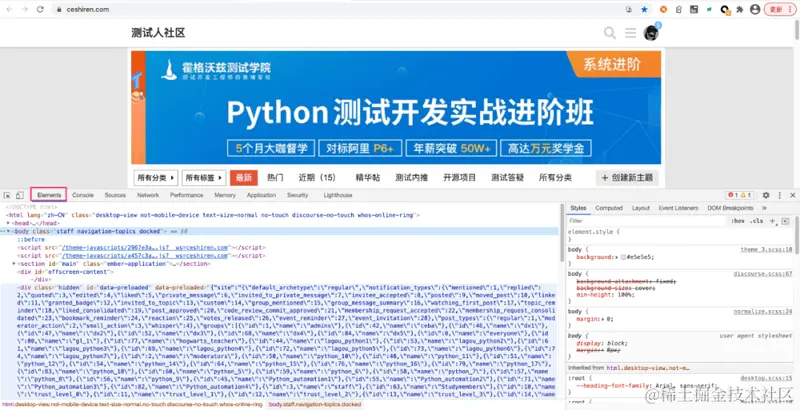
Task: Open DevTools settings gear
Action: 766,195
